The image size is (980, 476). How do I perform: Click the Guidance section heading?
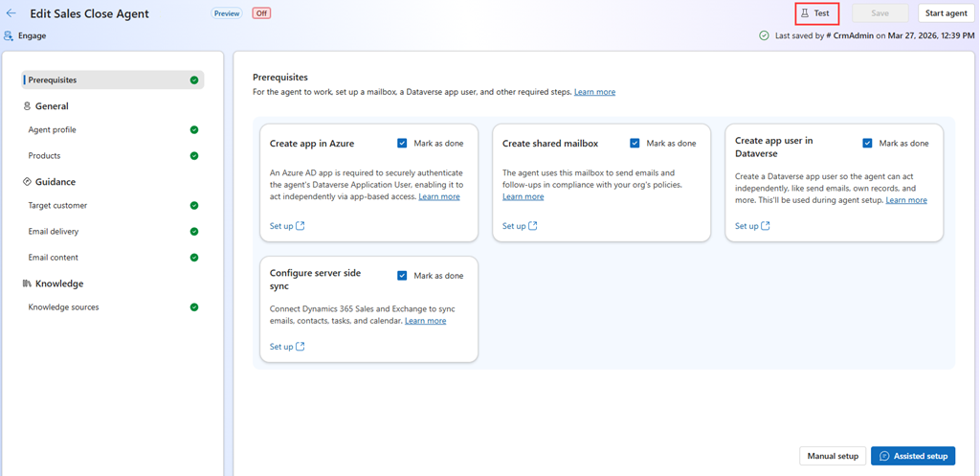coord(56,182)
